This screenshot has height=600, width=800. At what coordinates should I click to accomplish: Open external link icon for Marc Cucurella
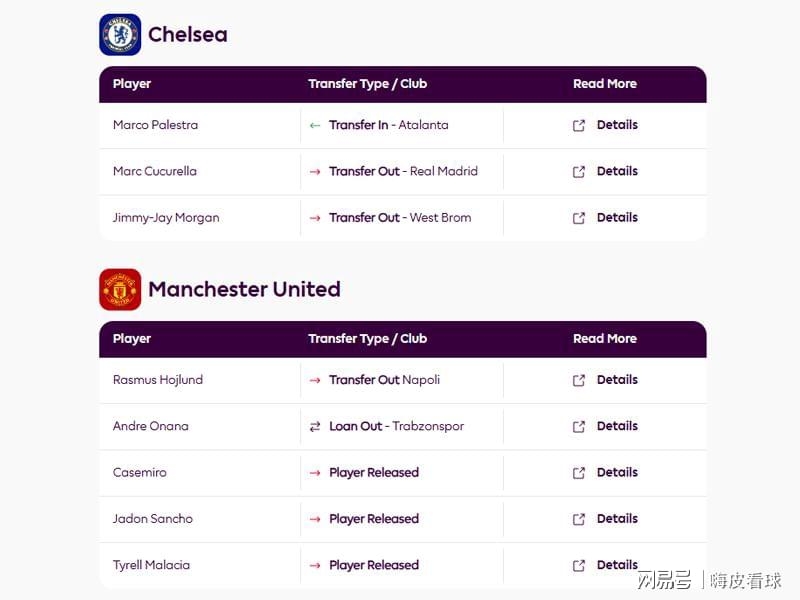tap(579, 172)
